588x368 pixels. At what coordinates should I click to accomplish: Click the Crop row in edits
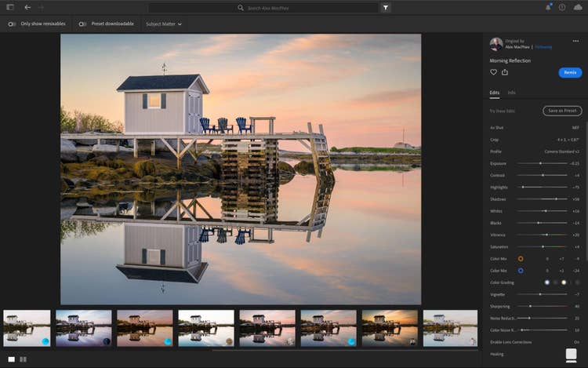(535, 140)
